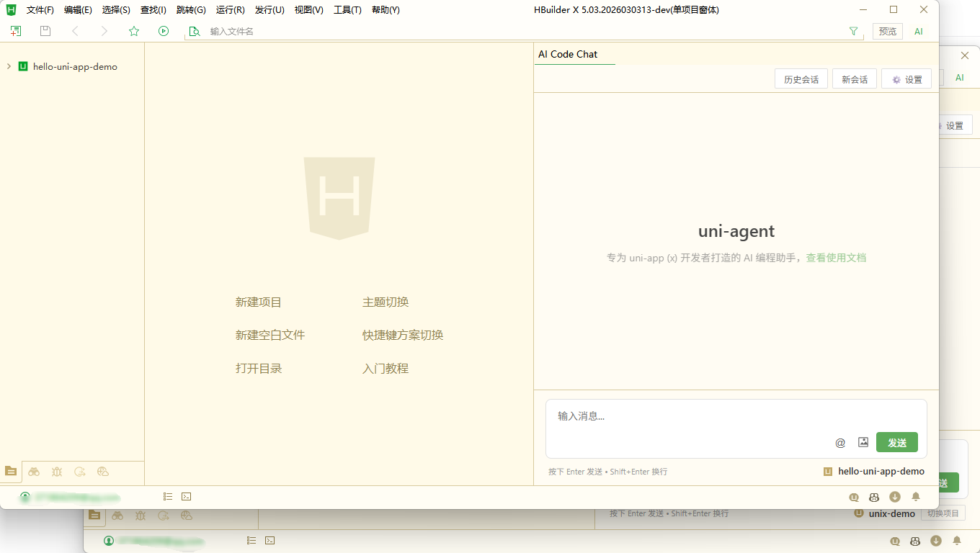Screen dimensions: 980x553
Task: Open the 运行(R) menu
Action: coord(230,10)
